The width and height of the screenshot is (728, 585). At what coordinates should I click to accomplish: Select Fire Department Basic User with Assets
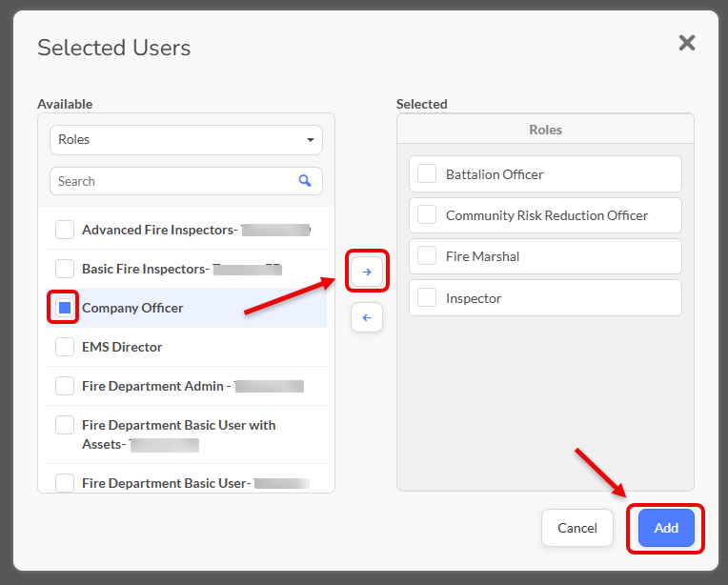[x=65, y=425]
